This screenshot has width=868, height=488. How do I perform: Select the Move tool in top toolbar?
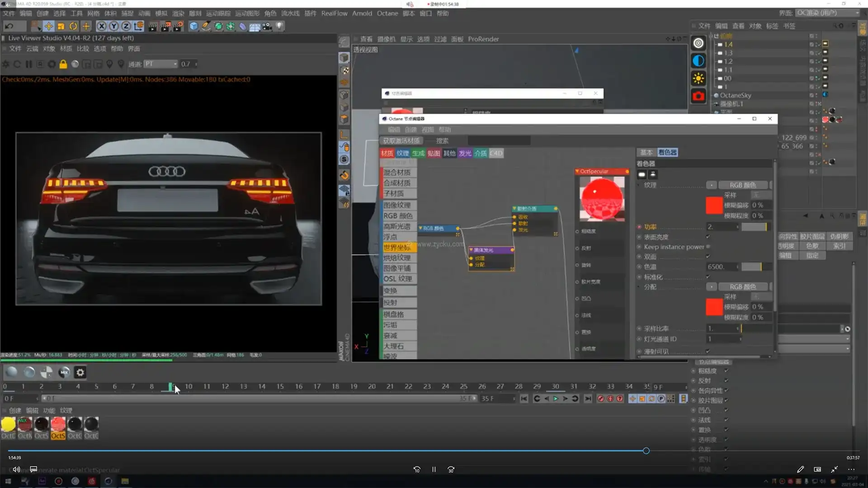48,26
